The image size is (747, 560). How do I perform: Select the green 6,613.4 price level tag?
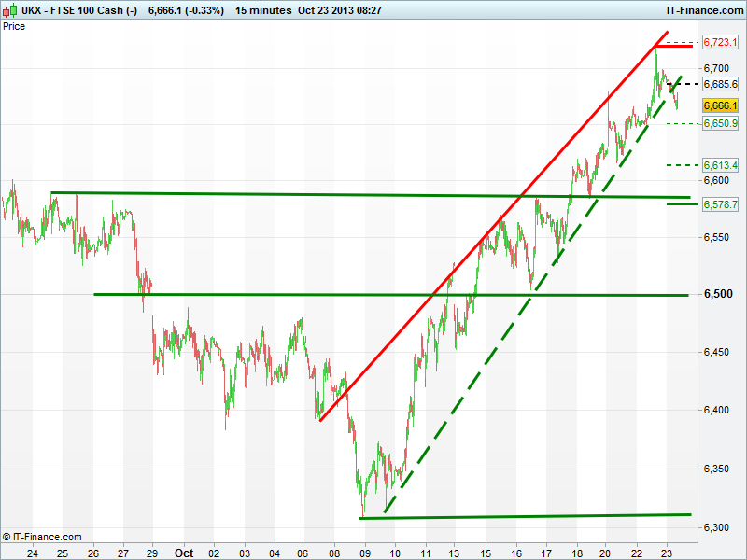coord(720,165)
